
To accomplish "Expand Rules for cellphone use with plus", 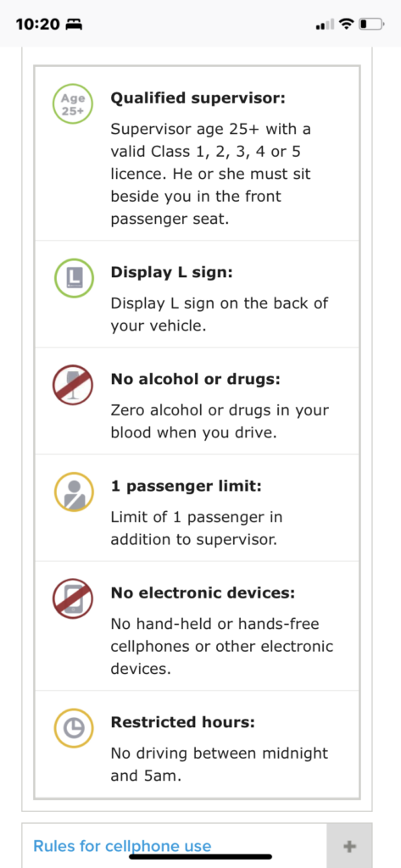I will (x=349, y=846).
